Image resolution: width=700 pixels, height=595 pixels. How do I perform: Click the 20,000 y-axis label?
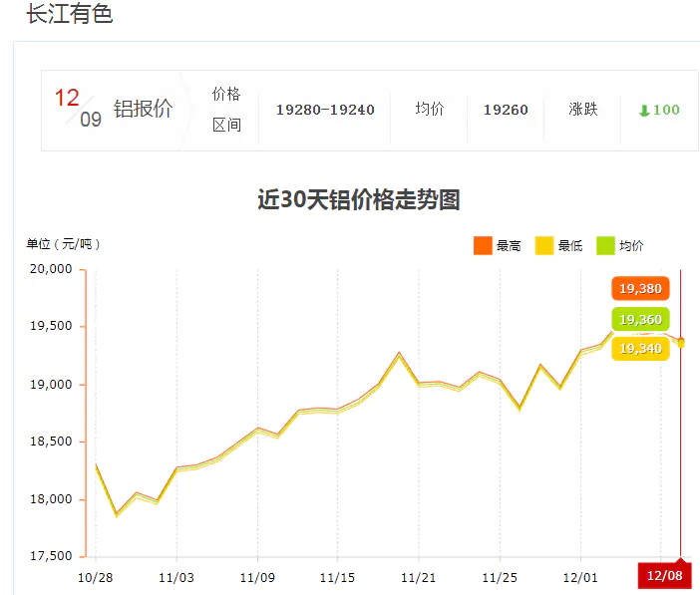click(51, 269)
